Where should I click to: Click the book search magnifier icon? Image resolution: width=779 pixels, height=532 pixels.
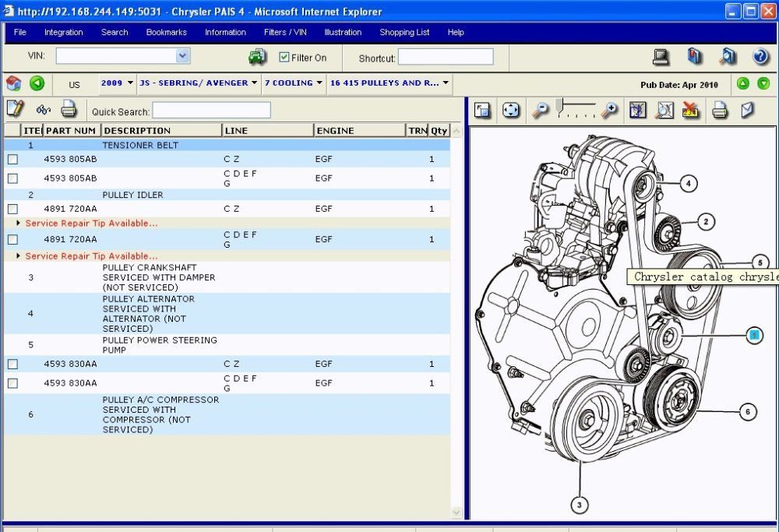tap(728, 57)
